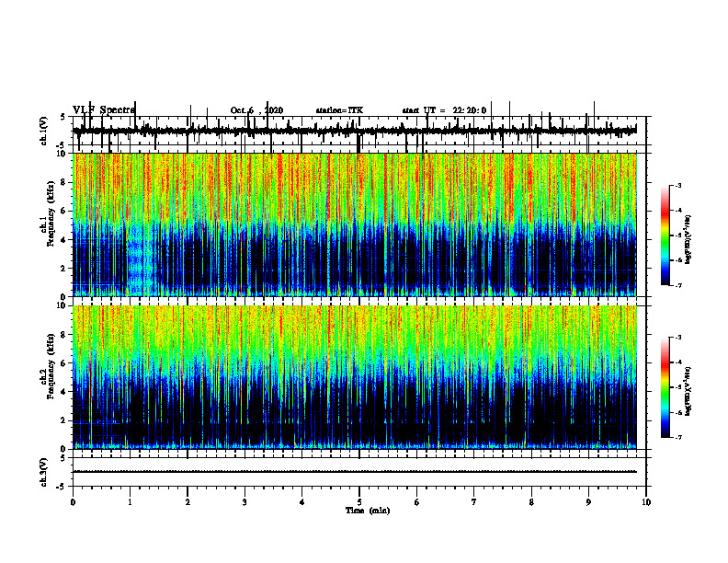Click the 'start UT = 22:20:0' header text

444,110
